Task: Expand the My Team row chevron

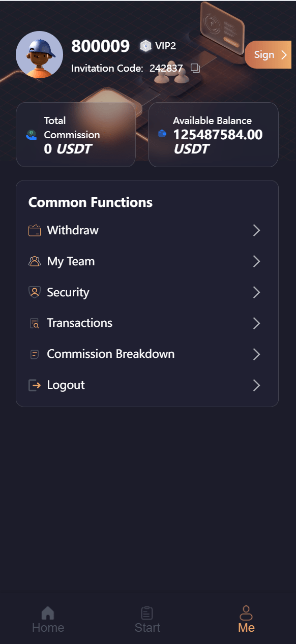Action: click(x=256, y=262)
